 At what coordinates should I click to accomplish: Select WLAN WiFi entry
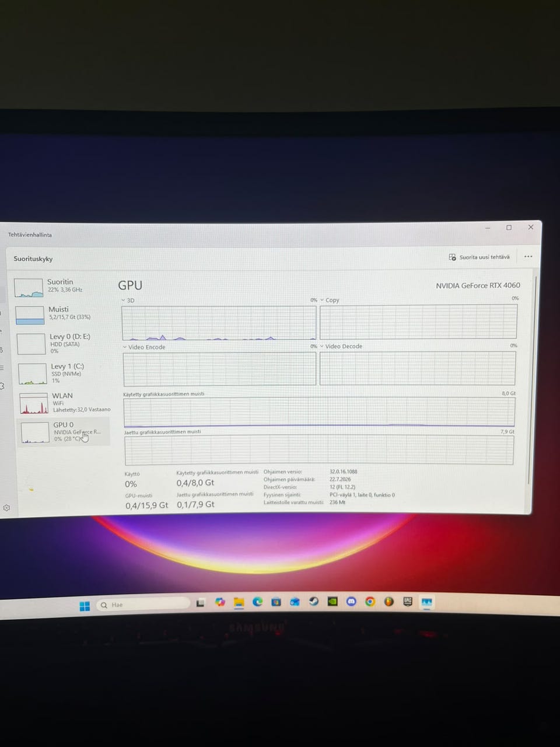(64, 403)
